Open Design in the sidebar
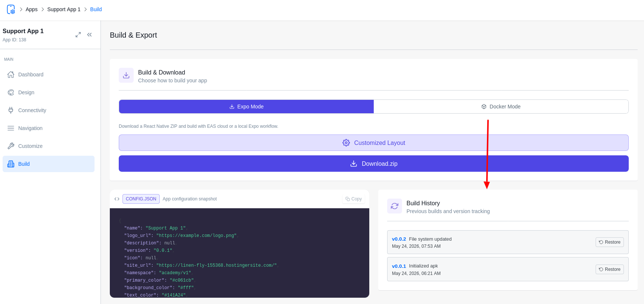This screenshot has width=644, height=304. click(48, 92)
